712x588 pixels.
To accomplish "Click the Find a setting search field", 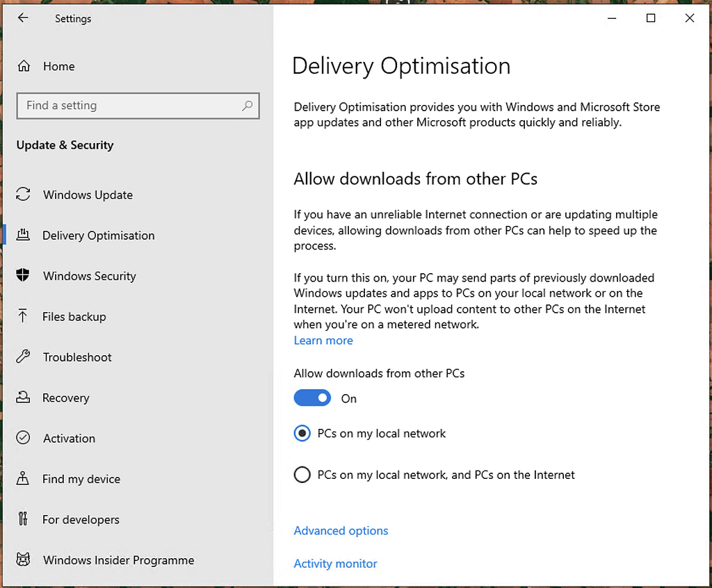I will pos(129,106).
